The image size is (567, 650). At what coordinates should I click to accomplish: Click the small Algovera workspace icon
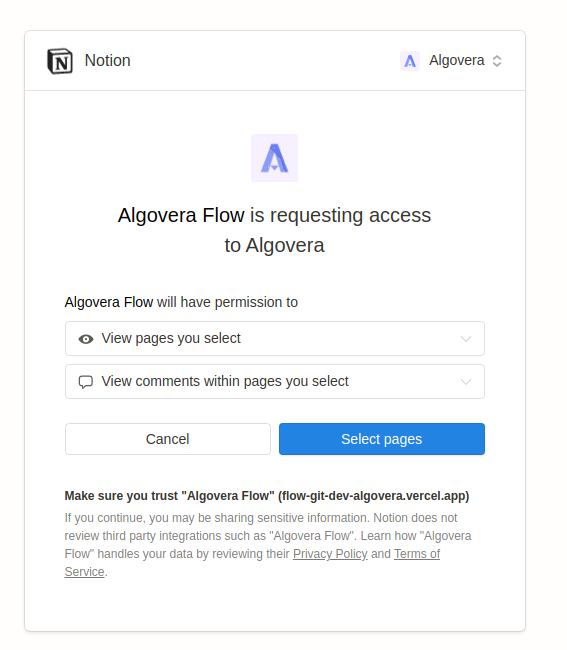410,61
